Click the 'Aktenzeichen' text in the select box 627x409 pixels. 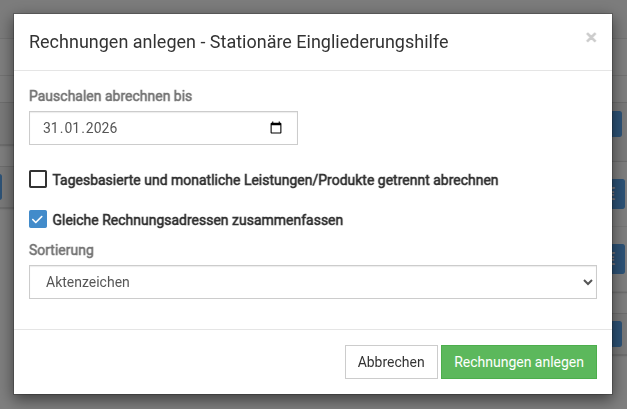click(88, 282)
